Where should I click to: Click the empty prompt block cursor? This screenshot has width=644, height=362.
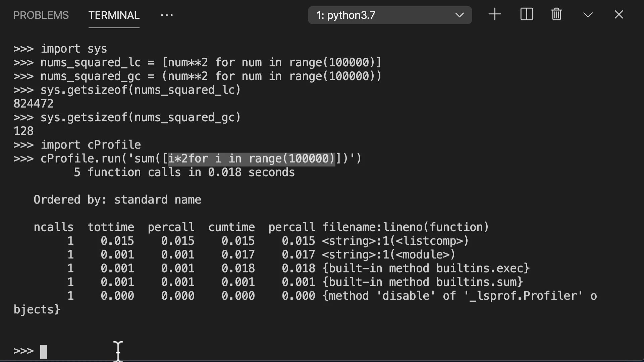(x=44, y=352)
